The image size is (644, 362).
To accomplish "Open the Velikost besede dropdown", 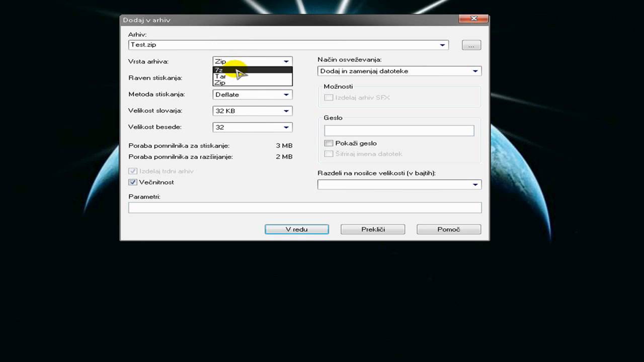I will (x=253, y=127).
